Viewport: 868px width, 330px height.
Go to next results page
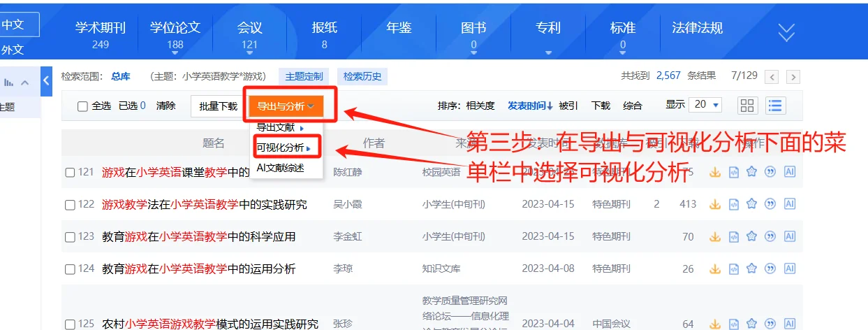793,76
